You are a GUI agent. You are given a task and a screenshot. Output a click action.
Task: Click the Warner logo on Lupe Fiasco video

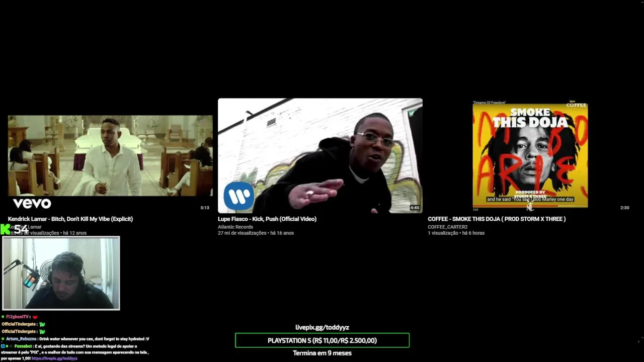click(238, 196)
